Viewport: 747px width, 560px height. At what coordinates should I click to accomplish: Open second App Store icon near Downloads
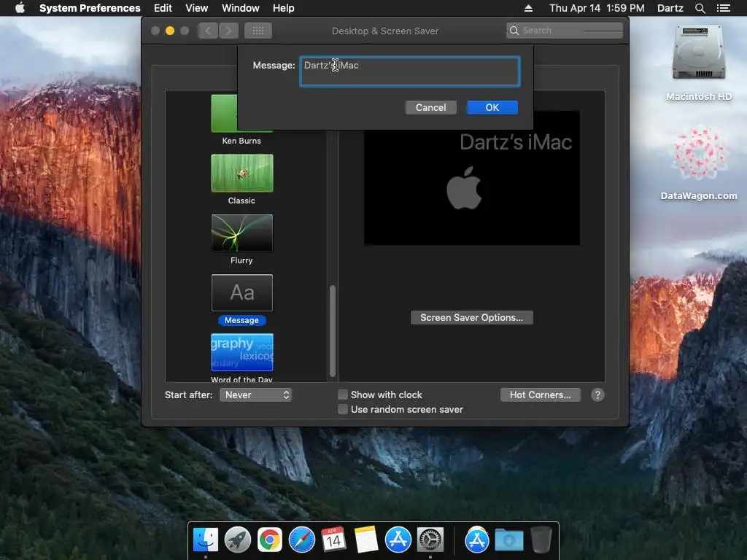point(477,540)
